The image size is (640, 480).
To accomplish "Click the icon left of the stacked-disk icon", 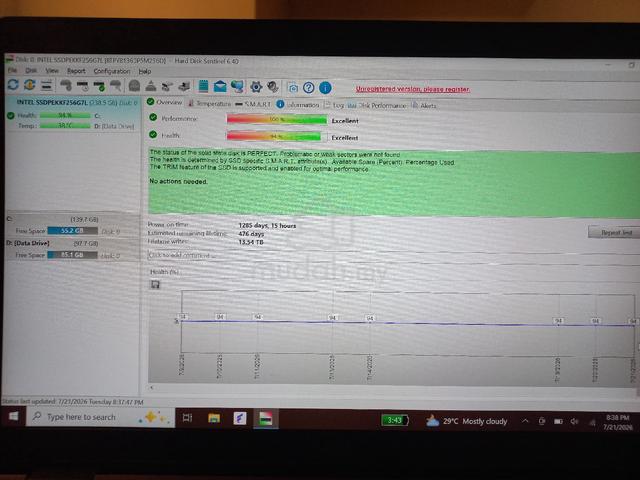I will point(167,86).
